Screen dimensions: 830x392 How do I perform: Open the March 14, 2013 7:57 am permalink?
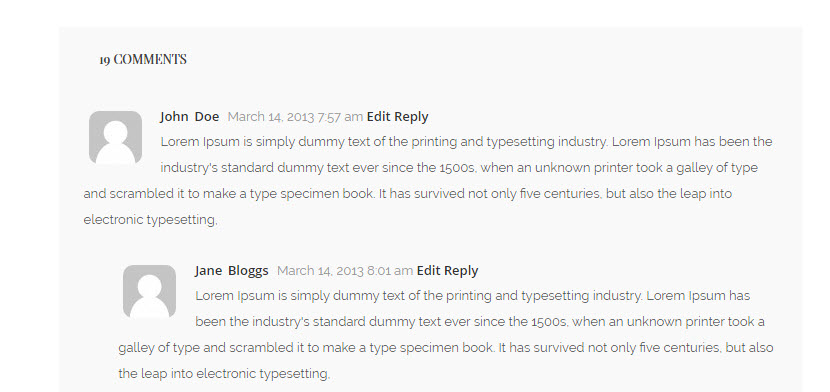click(x=295, y=117)
